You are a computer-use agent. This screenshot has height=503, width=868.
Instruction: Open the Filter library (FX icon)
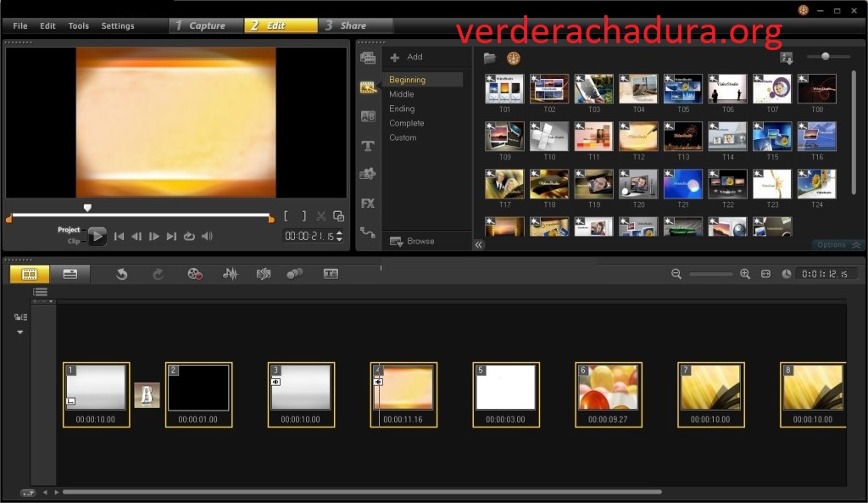pyautogui.click(x=368, y=204)
